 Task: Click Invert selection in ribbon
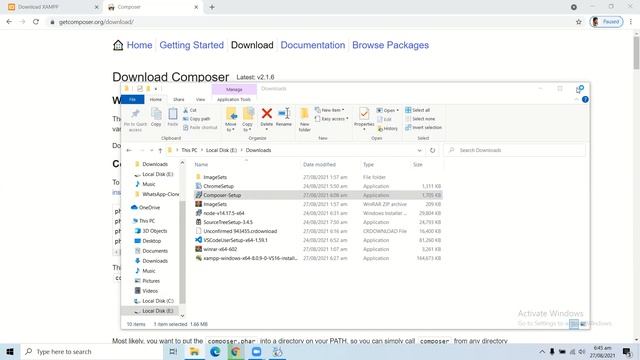tap(423, 127)
